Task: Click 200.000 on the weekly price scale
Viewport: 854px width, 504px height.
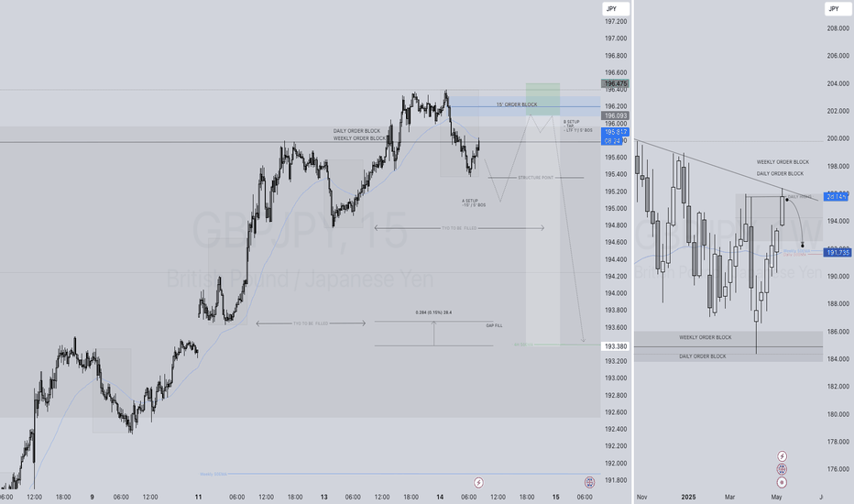Action: 838,138
